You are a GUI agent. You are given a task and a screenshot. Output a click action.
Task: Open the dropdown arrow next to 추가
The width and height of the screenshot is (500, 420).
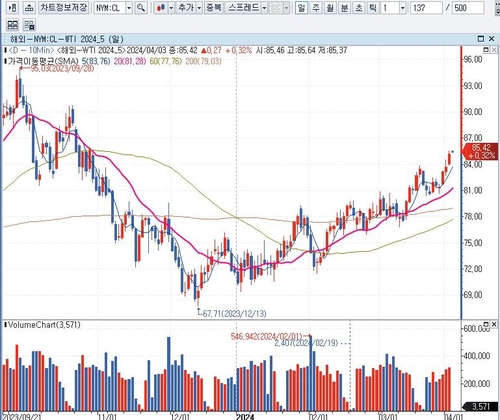tap(199, 8)
